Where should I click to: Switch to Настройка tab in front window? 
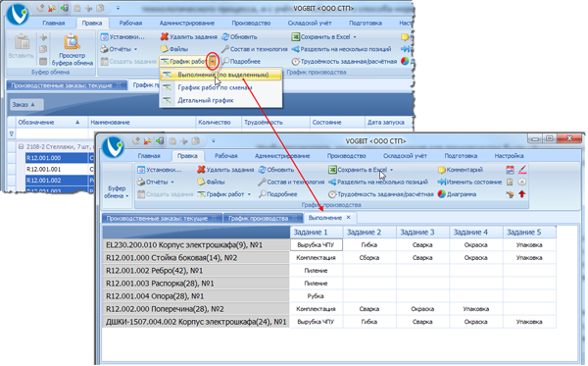[509, 156]
